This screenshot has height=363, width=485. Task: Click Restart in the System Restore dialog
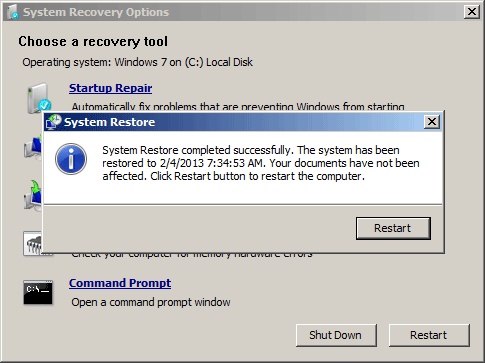coord(393,228)
